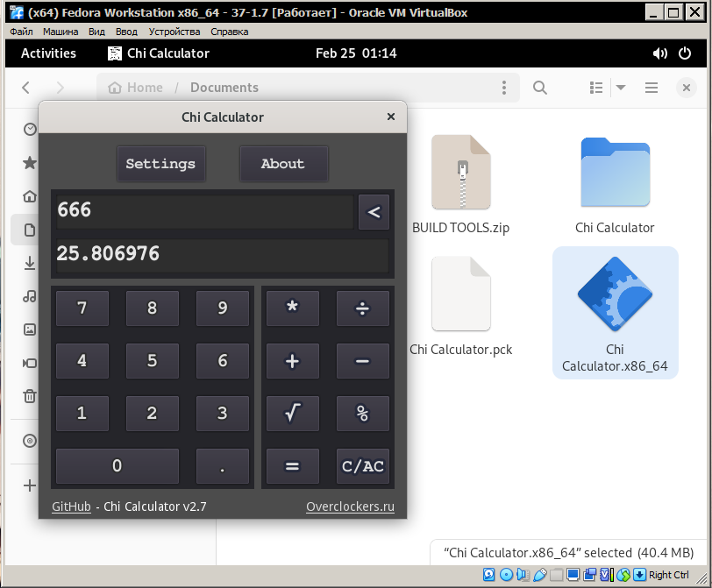Viewport: 712px width, 588px height.
Task: Compute the result with the equals key
Action: 293,466
